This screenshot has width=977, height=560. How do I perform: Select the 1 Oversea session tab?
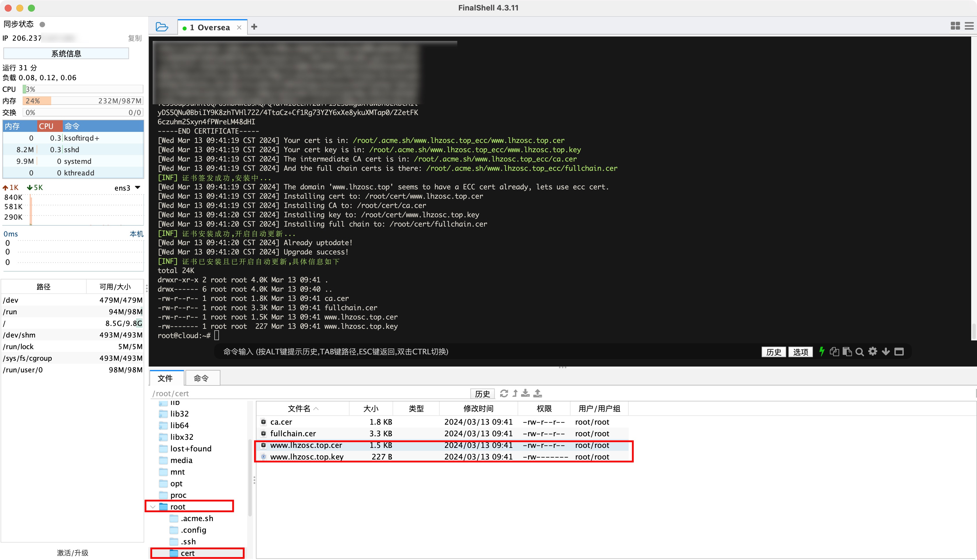click(x=210, y=27)
